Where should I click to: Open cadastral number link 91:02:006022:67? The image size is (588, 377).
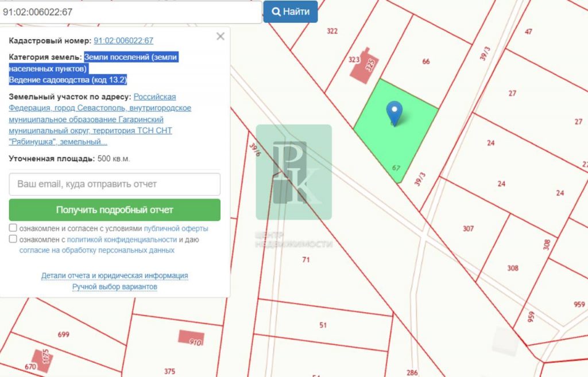click(x=123, y=41)
